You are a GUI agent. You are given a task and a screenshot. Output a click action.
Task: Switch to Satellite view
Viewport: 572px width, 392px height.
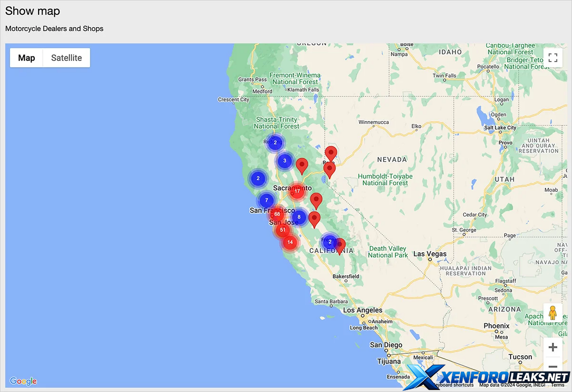coord(66,58)
